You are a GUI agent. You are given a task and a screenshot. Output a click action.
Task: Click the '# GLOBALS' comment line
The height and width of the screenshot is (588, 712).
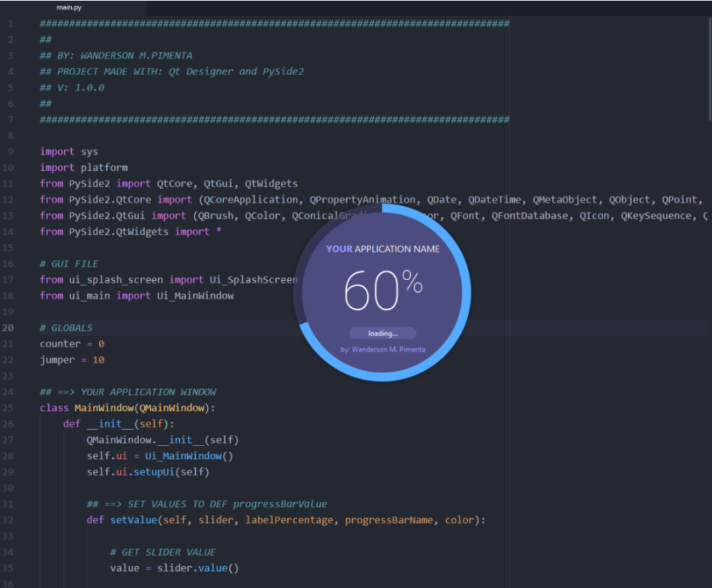click(x=66, y=328)
